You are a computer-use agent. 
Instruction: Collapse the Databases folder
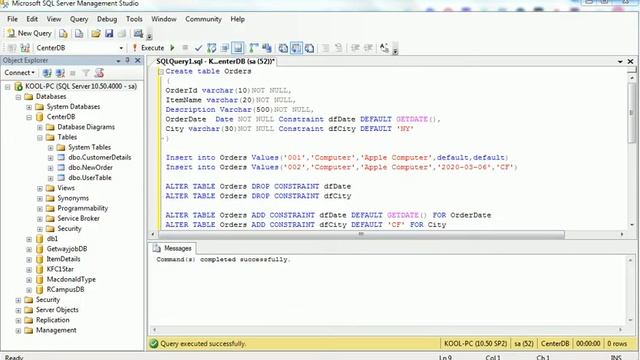18,97
